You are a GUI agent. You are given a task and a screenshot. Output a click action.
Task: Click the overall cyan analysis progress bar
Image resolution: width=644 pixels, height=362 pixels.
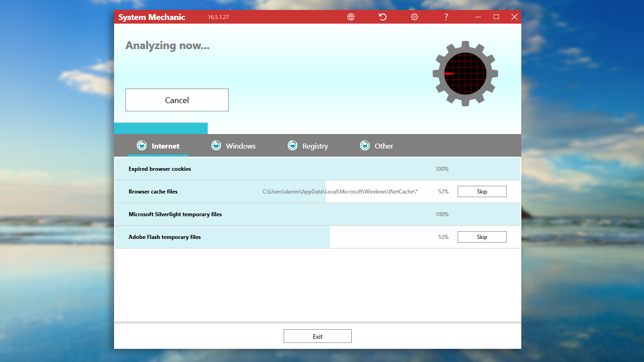point(161,128)
